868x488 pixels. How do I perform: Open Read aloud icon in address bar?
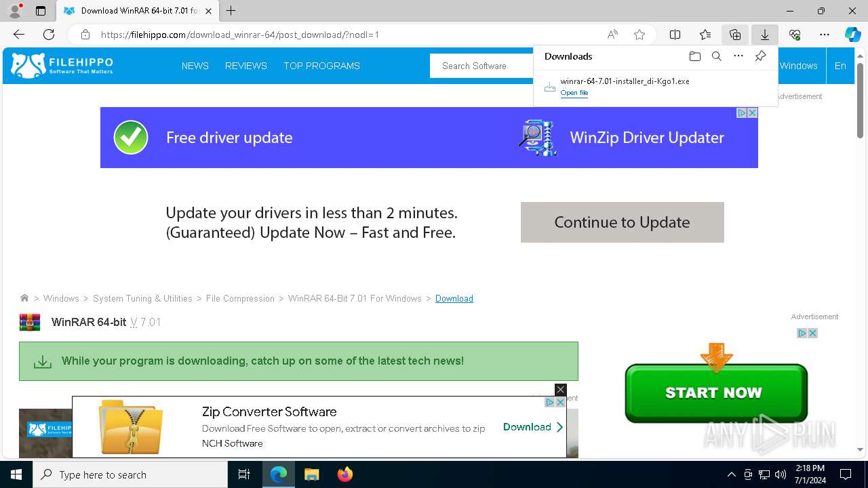(x=612, y=35)
